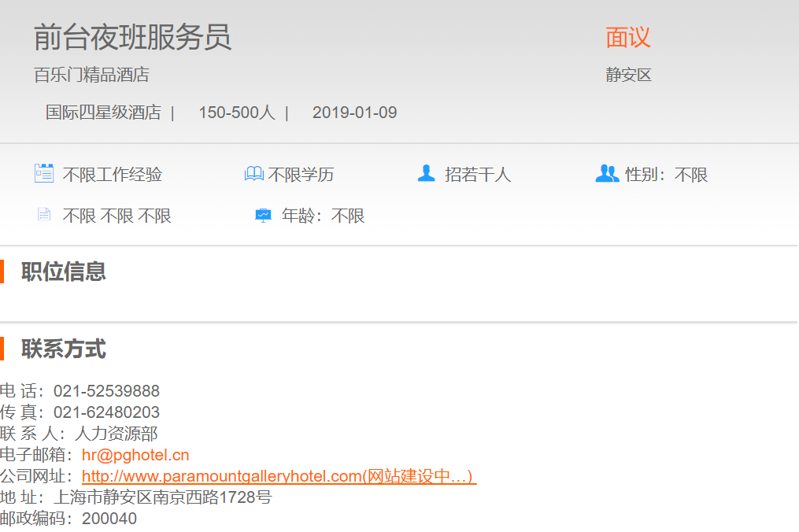Open the hr@pghotel.cn email link
799x532 pixels.
[x=135, y=455]
